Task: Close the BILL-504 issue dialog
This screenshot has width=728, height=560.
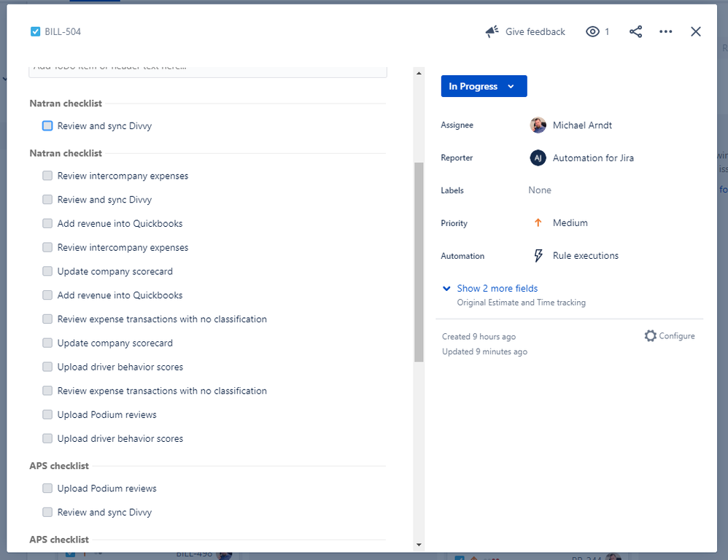Action: pyautogui.click(x=695, y=31)
